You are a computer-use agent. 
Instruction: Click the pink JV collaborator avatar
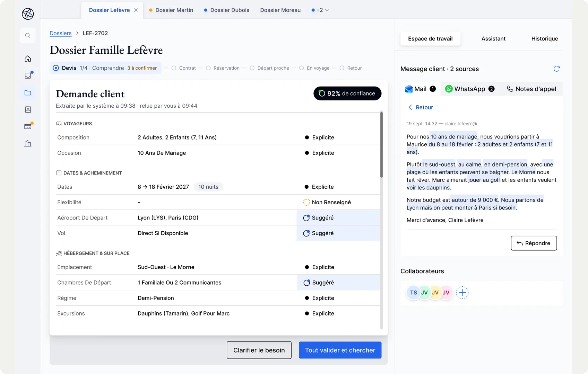coord(446,293)
